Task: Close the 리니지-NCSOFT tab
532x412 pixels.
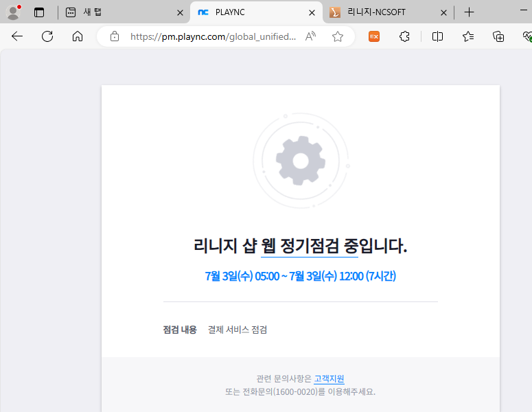Action: (x=443, y=13)
